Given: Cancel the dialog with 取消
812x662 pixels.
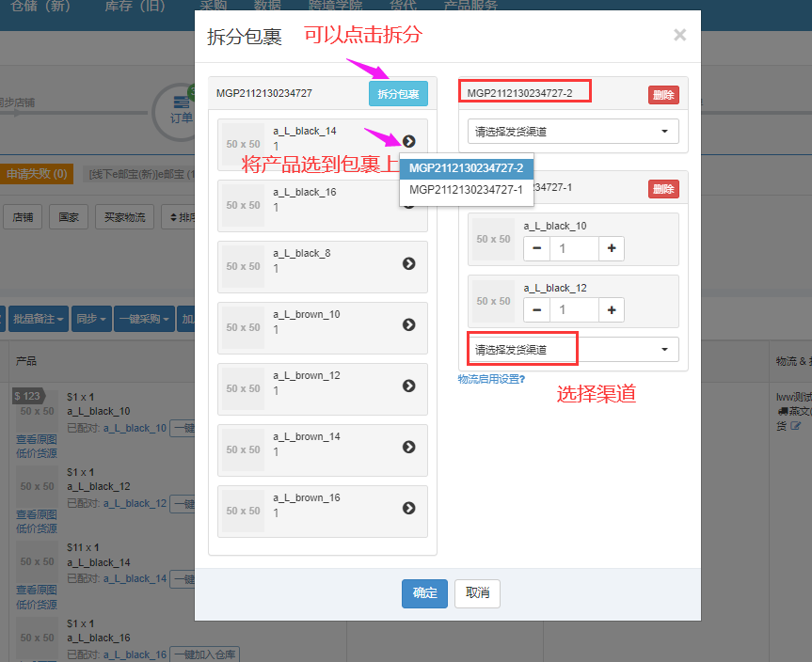Looking at the screenshot, I should pos(477,593).
